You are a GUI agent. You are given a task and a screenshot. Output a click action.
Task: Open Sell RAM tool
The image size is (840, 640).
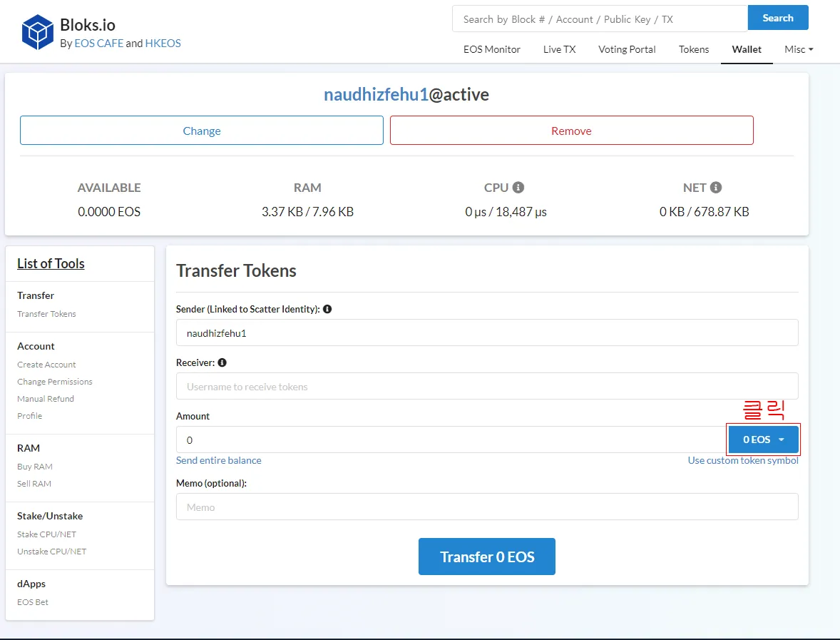click(34, 484)
